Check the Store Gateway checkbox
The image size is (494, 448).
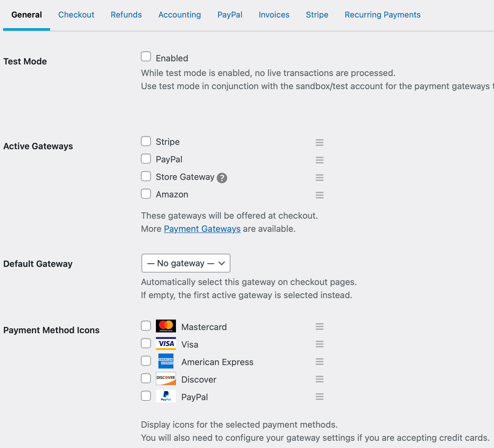(x=146, y=176)
